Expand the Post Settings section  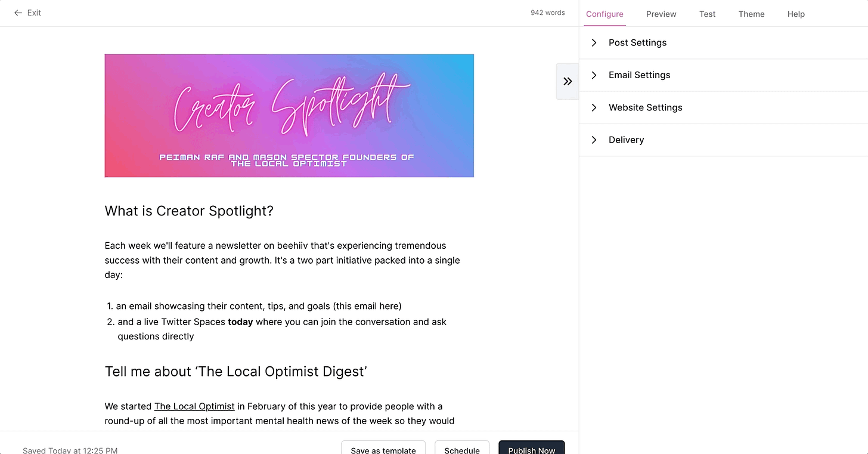[723, 43]
